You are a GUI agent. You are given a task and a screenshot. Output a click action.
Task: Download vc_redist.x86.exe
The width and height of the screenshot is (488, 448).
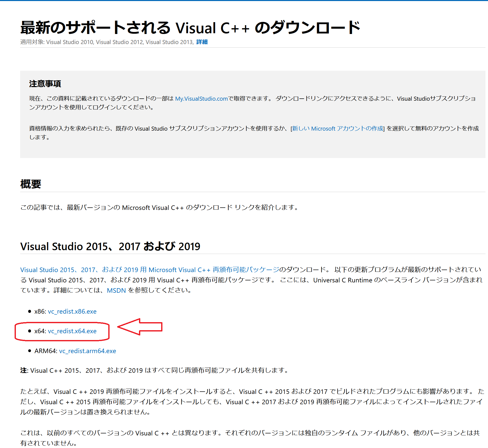point(72,311)
